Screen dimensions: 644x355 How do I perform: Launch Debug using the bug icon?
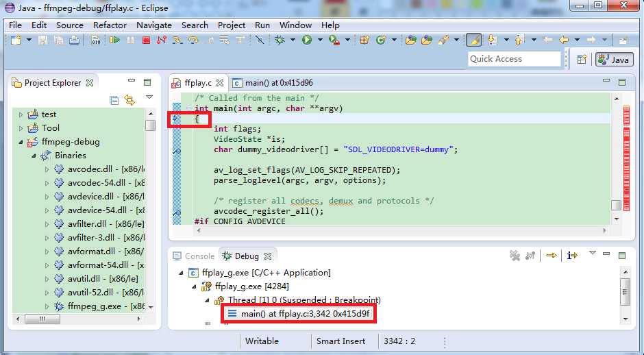[x=280, y=40]
